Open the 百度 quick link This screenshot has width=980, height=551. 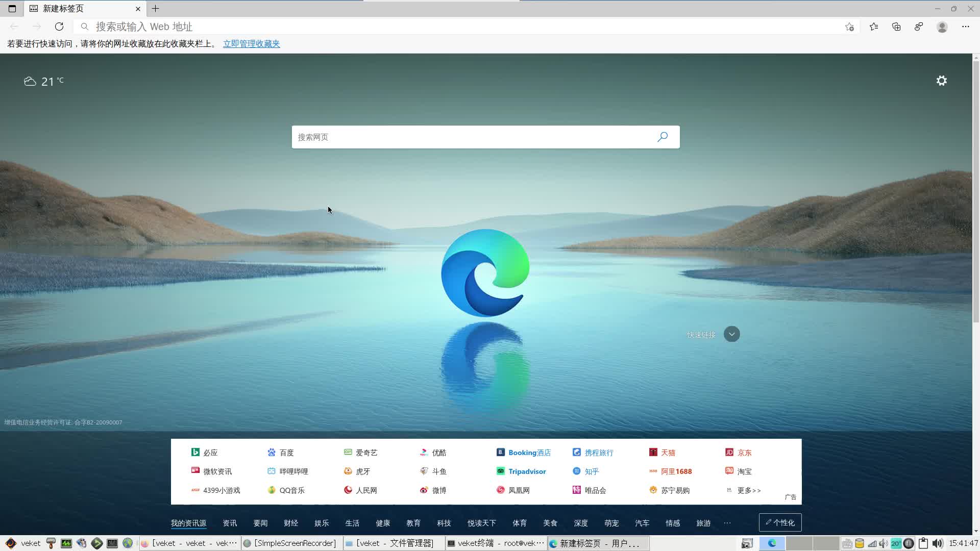(x=281, y=453)
